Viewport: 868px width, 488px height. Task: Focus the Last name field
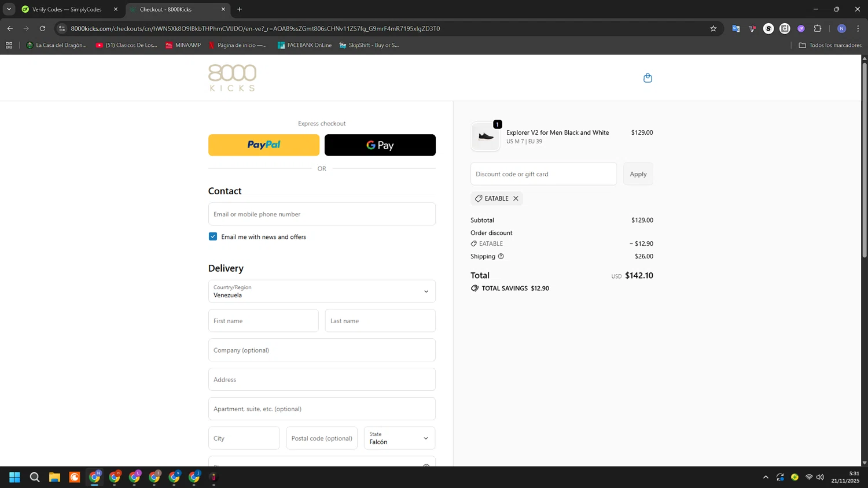tap(380, 321)
